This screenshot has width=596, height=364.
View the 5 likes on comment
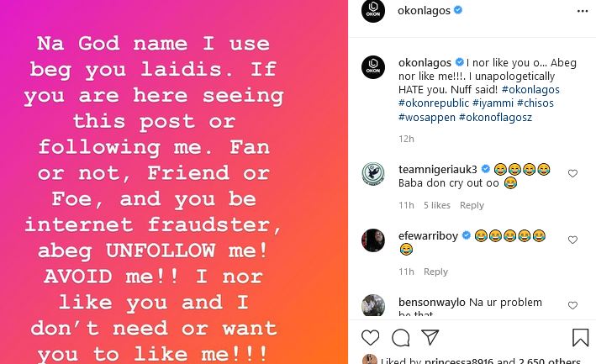[x=437, y=205]
